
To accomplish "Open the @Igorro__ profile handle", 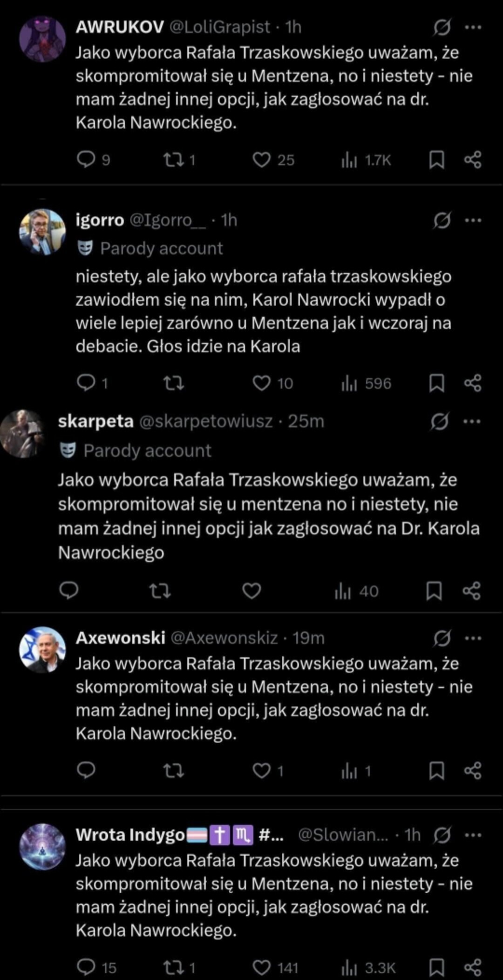I will click(x=167, y=220).
